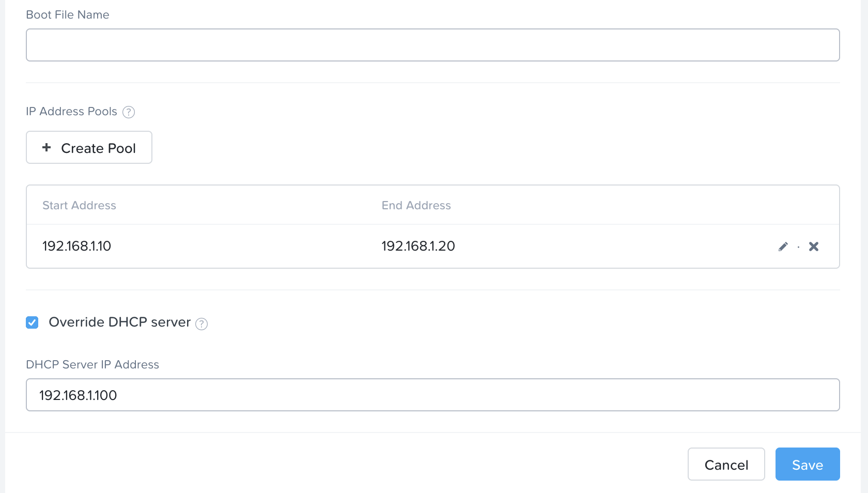The height and width of the screenshot is (493, 868).
Task: Delete the 192.168.1.10 pool with the X icon
Action: [814, 246]
